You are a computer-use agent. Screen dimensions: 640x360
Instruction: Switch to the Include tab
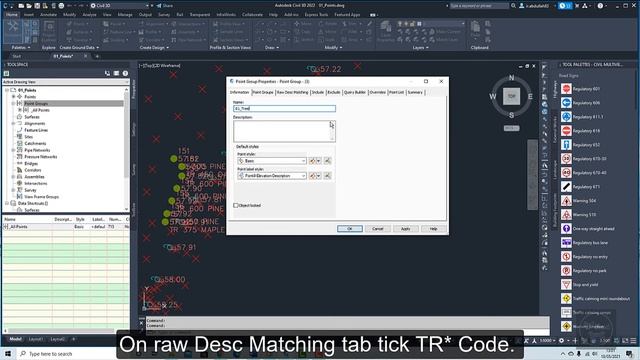(x=318, y=93)
